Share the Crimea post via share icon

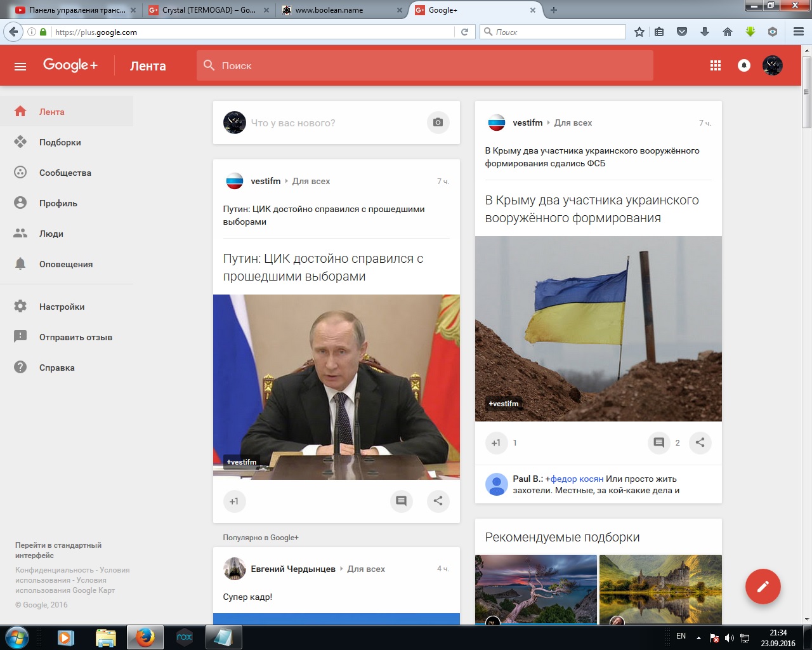[x=700, y=443]
